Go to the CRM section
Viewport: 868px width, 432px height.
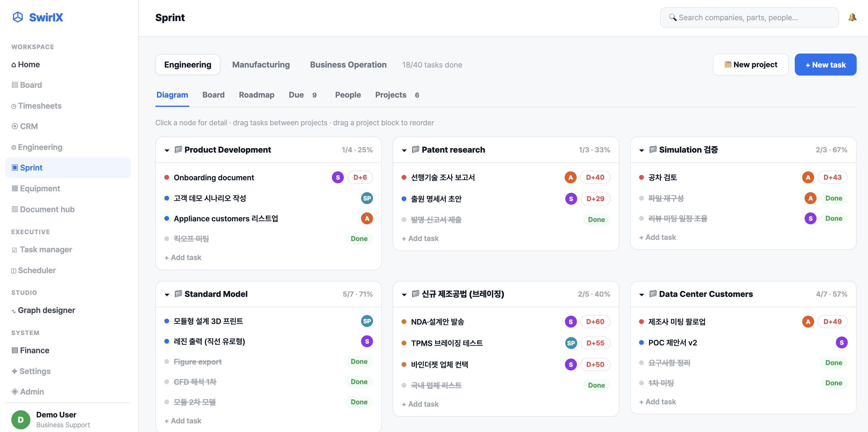pos(68,126)
